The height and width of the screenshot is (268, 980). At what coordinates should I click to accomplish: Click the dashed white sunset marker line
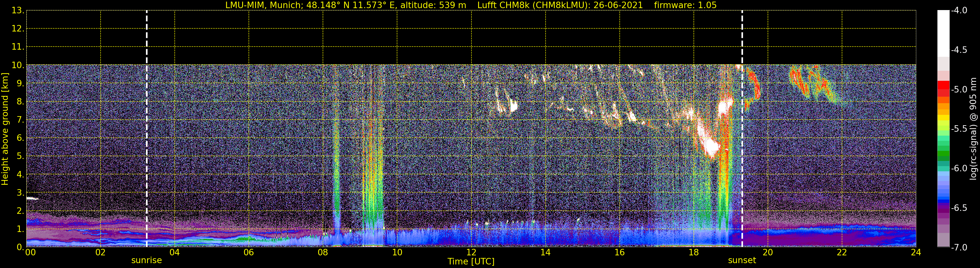click(742, 129)
